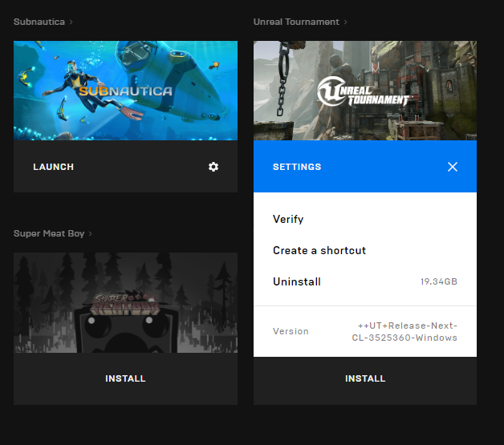Click the chevron next to Unreal Tournament
This screenshot has width=504, height=445.
pyautogui.click(x=346, y=22)
